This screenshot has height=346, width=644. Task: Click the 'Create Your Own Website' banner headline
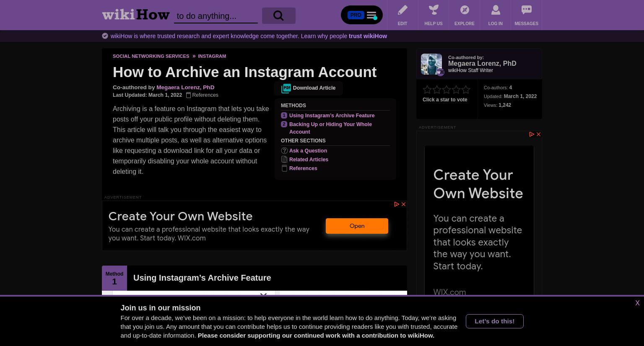pyautogui.click(x=180, y=216)
